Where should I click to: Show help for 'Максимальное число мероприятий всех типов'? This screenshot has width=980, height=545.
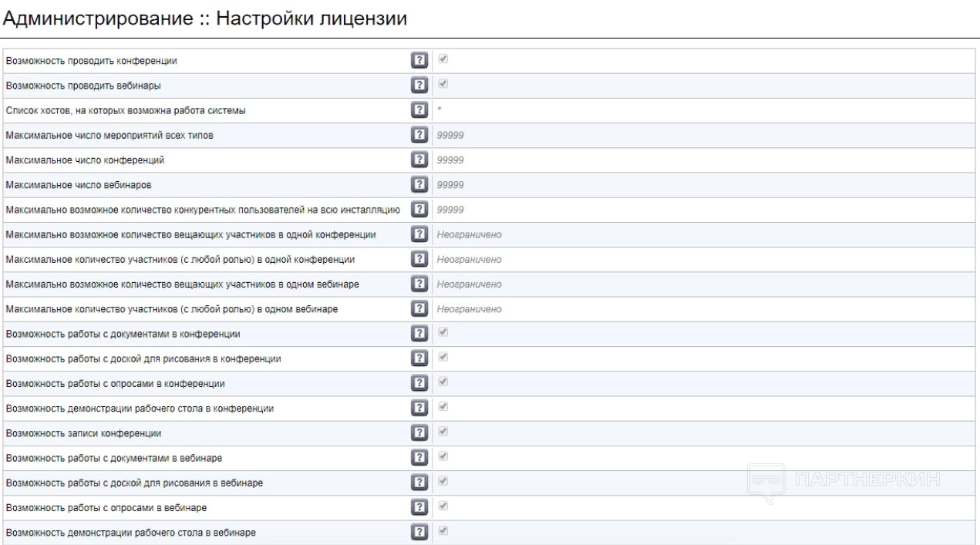[419, 135]
